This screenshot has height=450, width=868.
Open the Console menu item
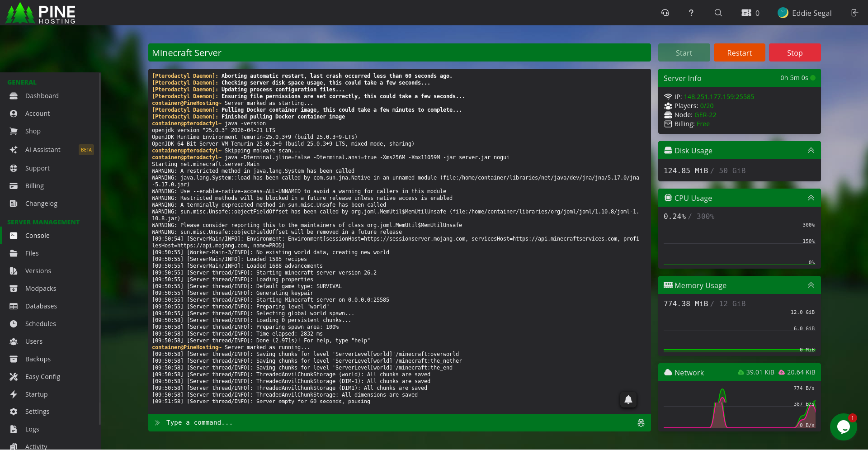(50, 236)
